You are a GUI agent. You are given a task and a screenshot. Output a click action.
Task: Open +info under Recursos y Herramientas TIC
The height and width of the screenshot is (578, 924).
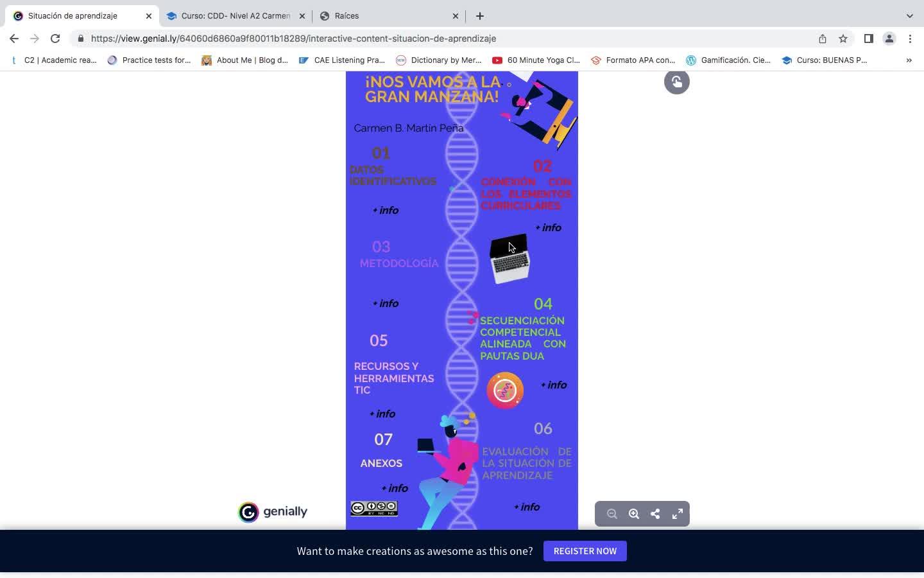382,414
